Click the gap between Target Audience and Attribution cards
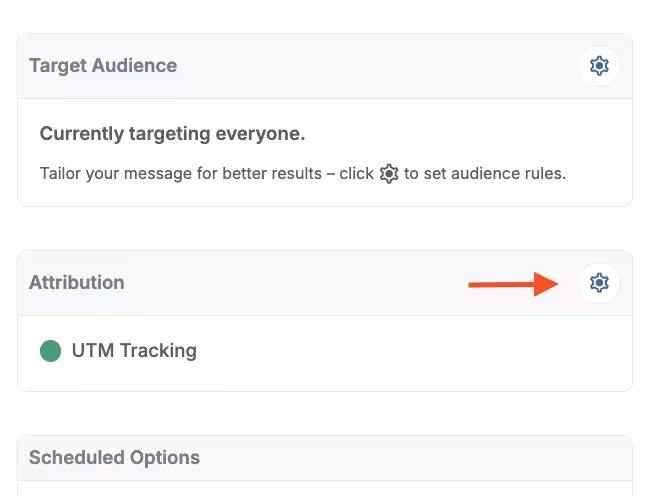Screen dimensions: 648x496 (x=324, y=228)
